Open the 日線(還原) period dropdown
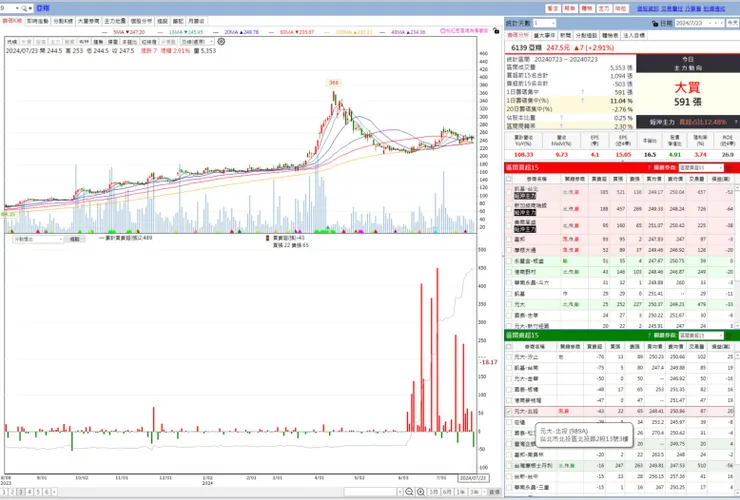 pos(197,42)
